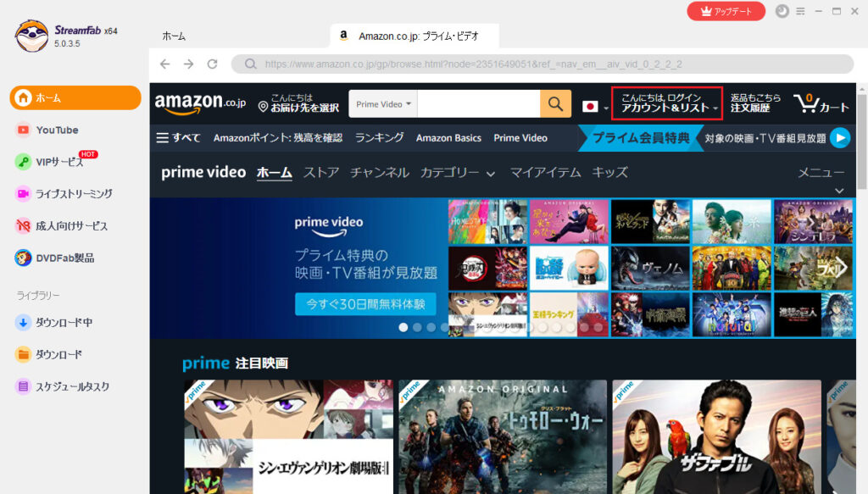868x494 pixels.
Task: Open ヴェノム thumbnail in banner grid
Action: (650, 269)
